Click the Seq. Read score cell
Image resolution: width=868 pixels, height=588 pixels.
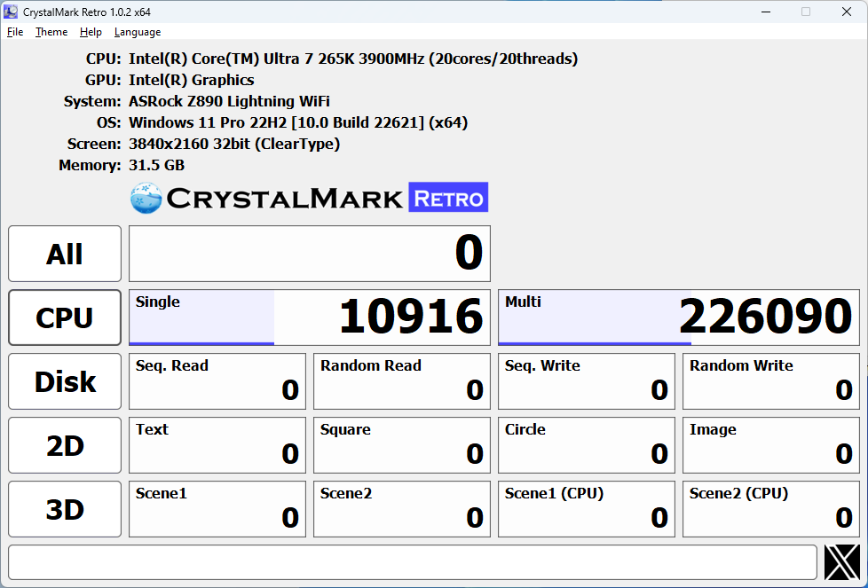point(217,381)
